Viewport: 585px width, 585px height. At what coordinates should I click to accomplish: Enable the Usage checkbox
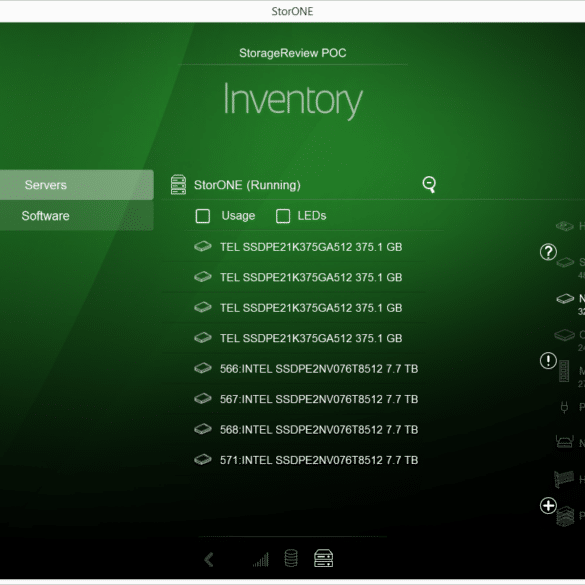point(203,216)
